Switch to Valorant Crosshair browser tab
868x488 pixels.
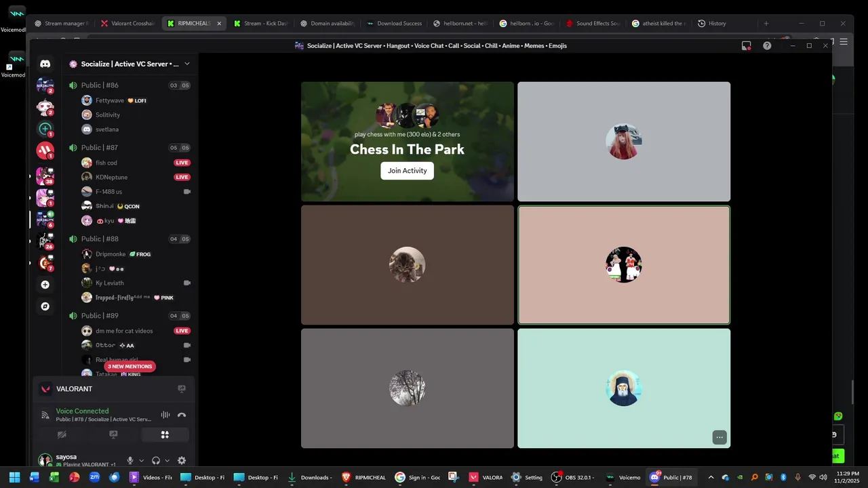point(128,23)
